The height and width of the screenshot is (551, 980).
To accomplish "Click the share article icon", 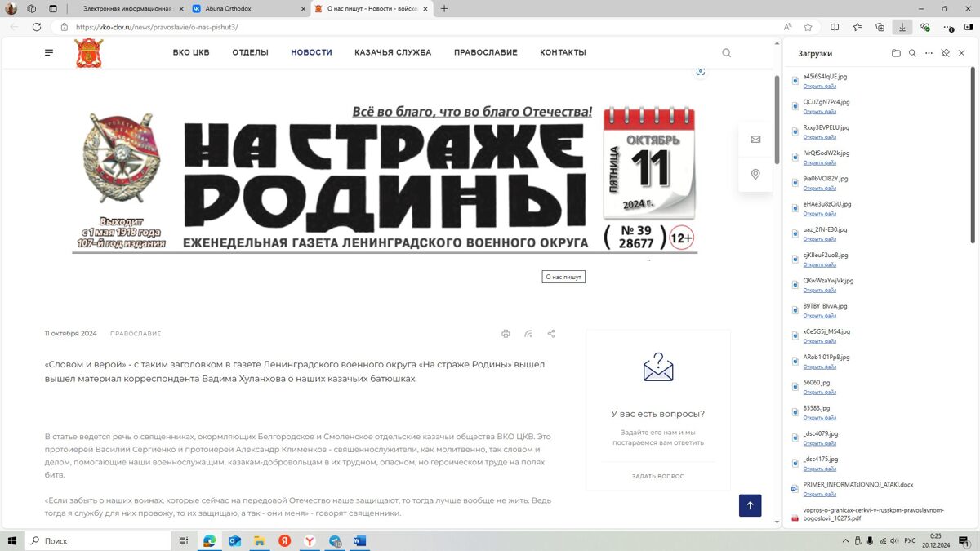I will click(551, 334).
